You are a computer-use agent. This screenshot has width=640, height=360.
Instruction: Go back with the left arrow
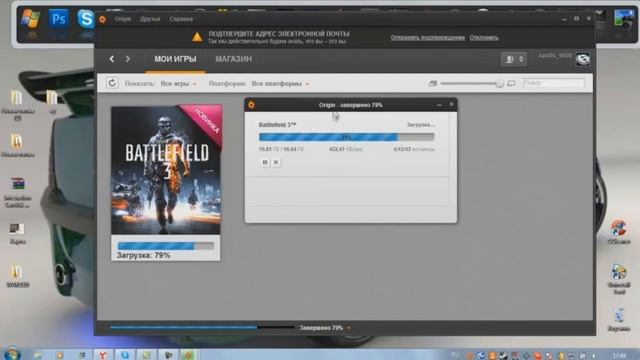coord(111,59)
